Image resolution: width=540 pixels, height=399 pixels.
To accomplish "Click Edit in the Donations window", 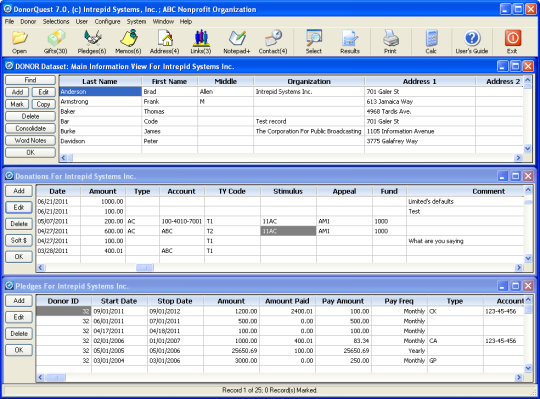I will tap(19, 207).
